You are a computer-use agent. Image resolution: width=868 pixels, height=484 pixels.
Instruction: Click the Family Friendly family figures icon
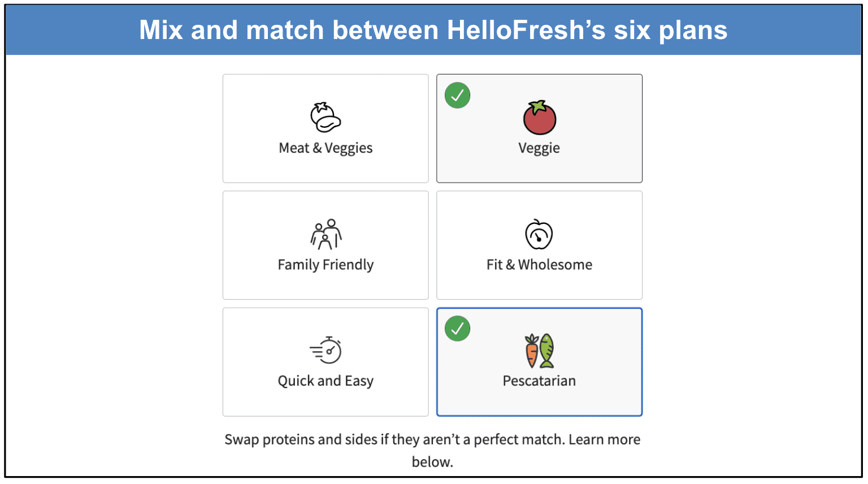325,234
